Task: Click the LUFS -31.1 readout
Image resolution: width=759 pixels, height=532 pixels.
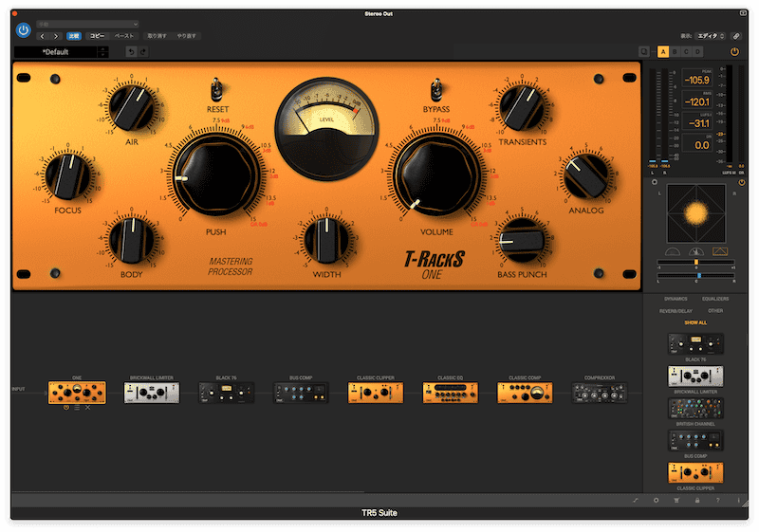Action: 697,122
